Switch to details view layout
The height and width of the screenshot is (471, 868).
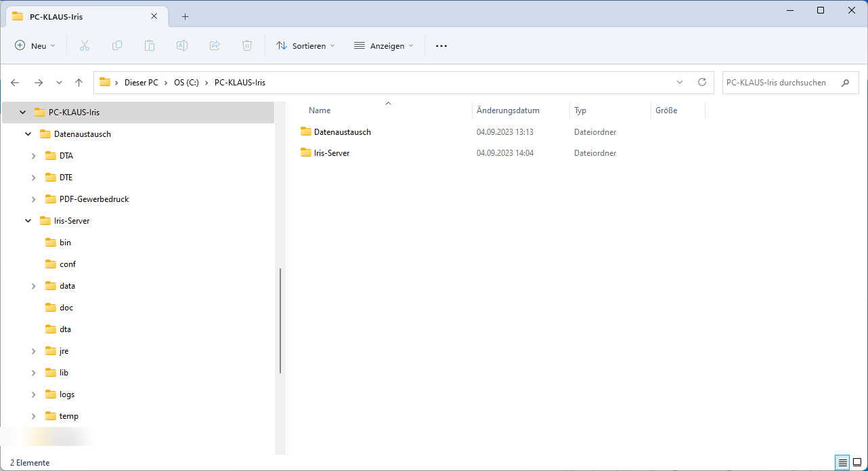(x=842, y=463)
